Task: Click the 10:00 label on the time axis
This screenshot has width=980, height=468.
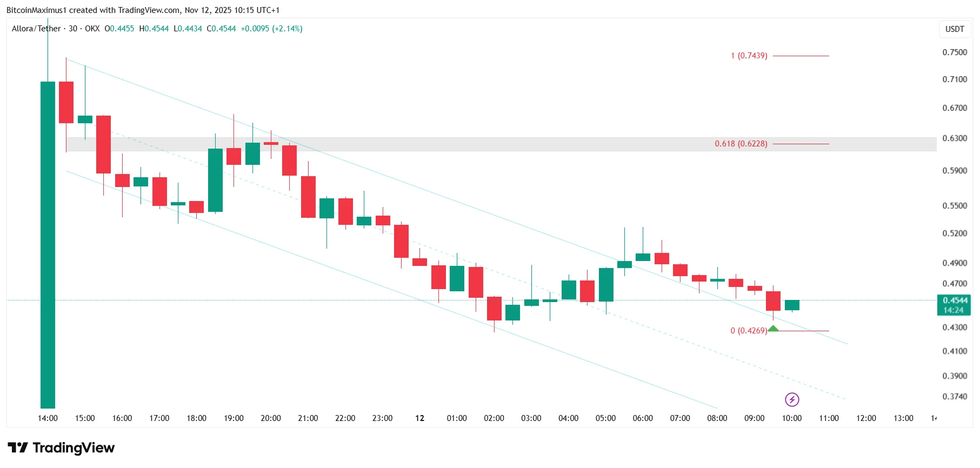Action: (x=792, y=418)
